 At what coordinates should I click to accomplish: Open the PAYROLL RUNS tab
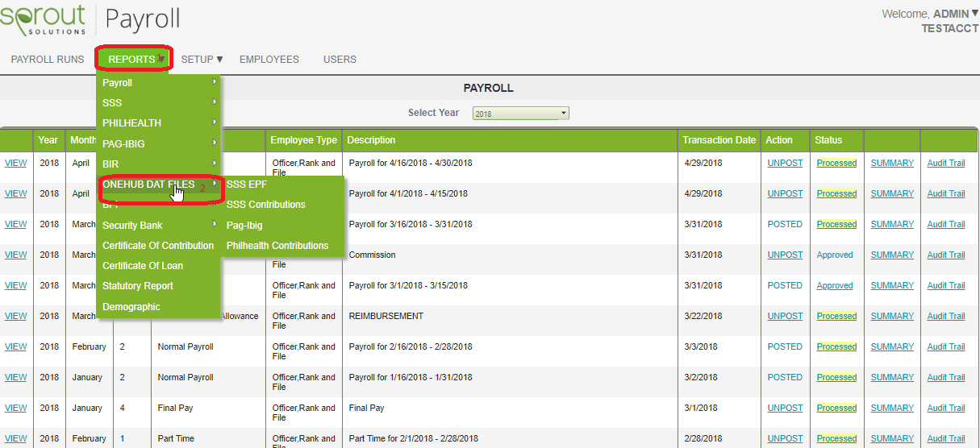click(x=48, y=60)
